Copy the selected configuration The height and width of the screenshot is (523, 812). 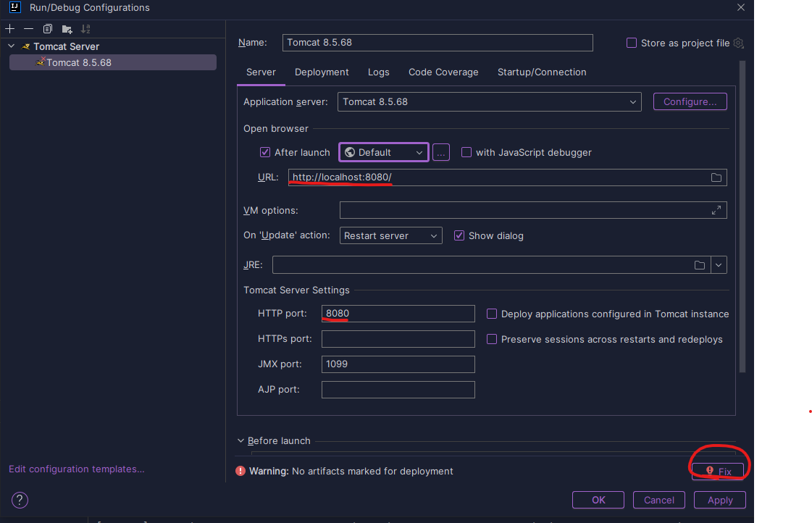tap(48, 28)
